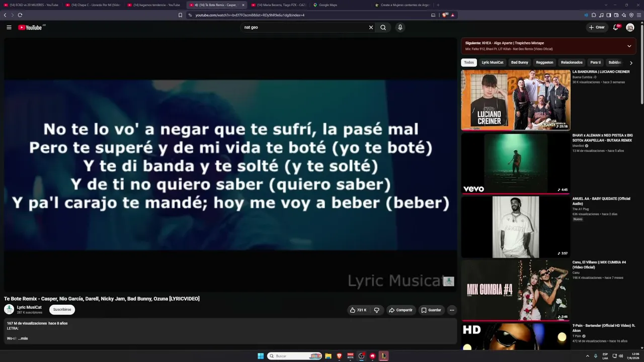644x362 pixels.
Task: Open the 'Lyric MusiCat' channel name link
Action: pyautogui.click(x=29, y=307)
